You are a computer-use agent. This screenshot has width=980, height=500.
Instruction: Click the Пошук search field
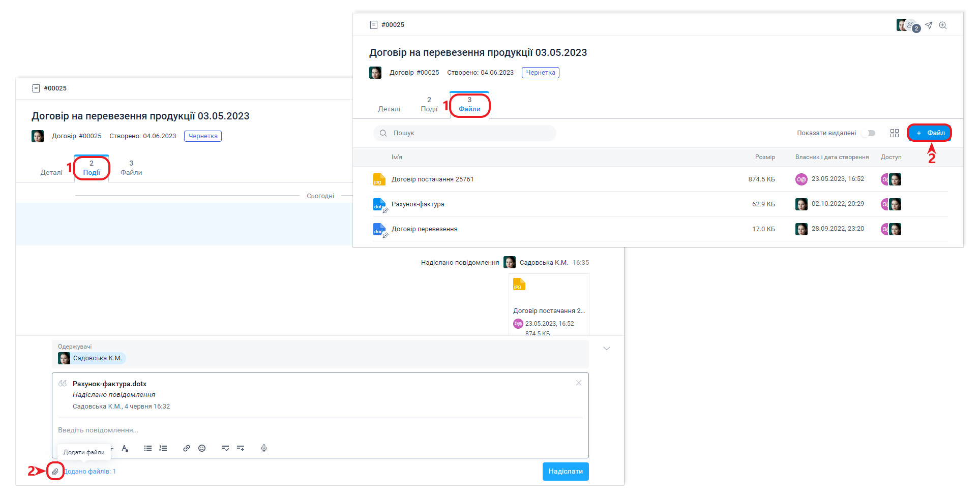[x=465, y=133]
